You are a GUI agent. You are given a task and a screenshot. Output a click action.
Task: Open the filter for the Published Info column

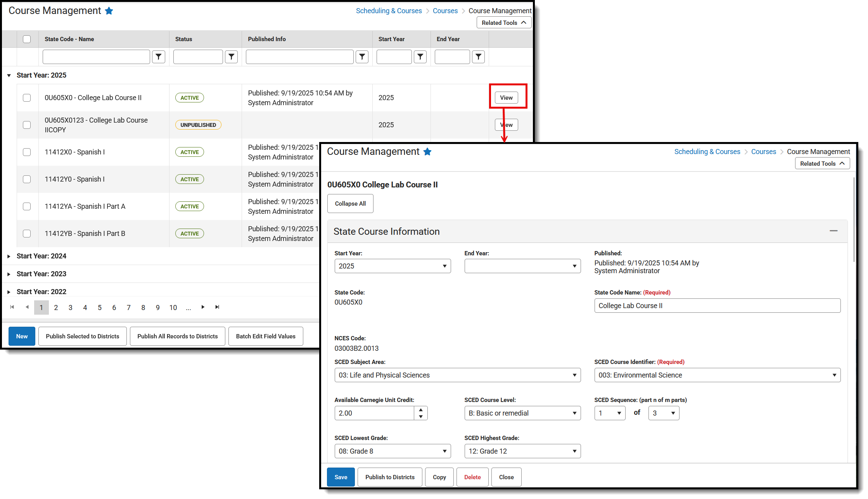[362, 57]
